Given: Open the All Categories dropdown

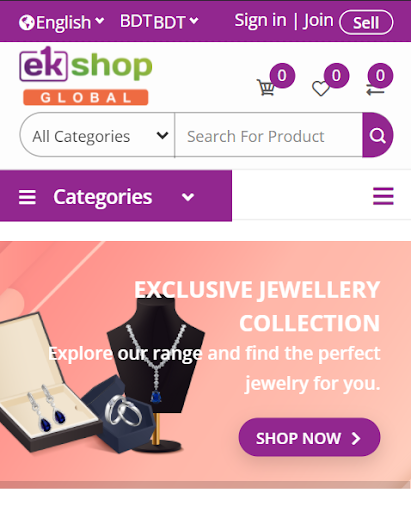Looking at the screenshot, I should [x=97, y=135].
